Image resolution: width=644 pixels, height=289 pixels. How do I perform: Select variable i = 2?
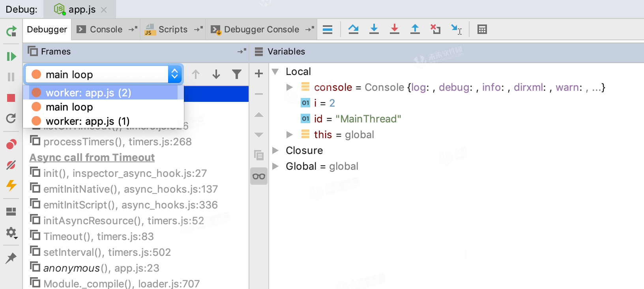click(x=318, y=103)
